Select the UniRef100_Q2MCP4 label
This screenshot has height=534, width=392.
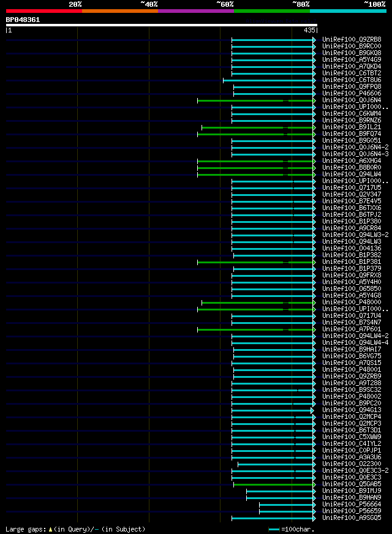352,417
